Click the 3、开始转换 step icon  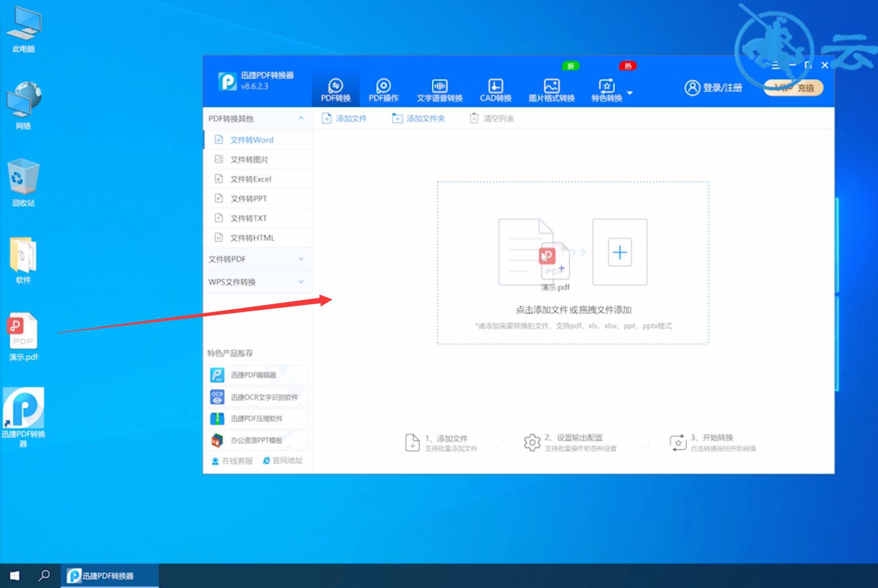[678, 443]
